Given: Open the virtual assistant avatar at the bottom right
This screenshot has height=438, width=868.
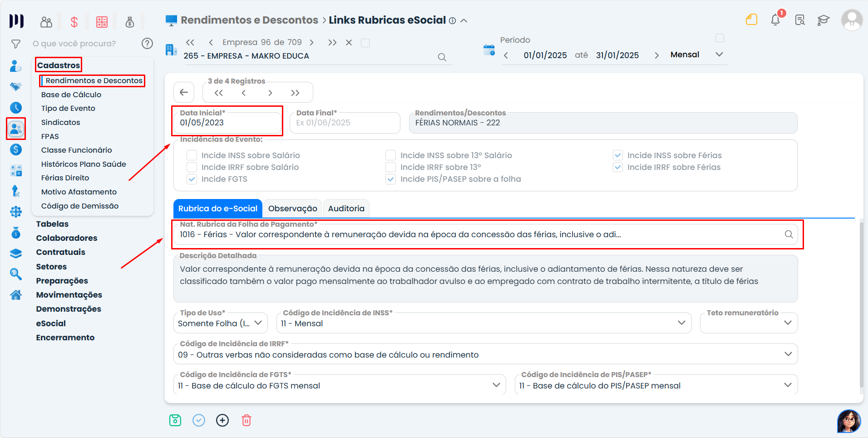Looking at the screenshot, I should coord(849,421).
